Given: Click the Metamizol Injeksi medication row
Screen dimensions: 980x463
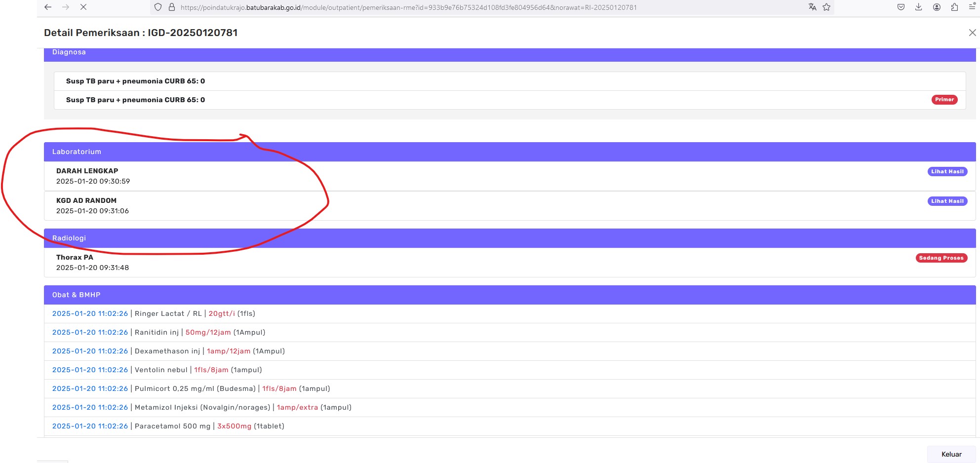Looking at the screenshot, I should (510, 408).
